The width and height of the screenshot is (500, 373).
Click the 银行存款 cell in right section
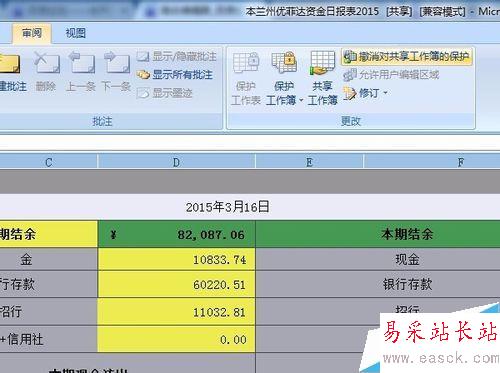click(378, 284)
